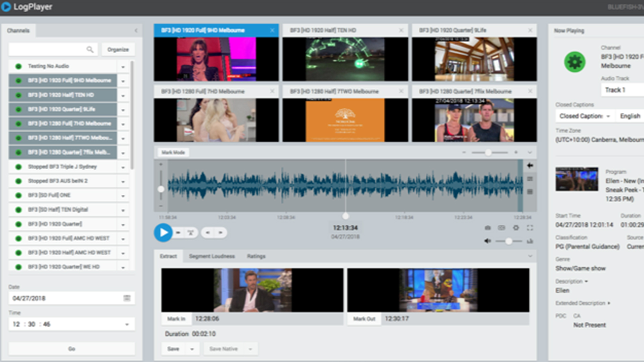Open the Ratings tab
The width and height of the screenshot is (644, 362).
click(x=256, y=256)
